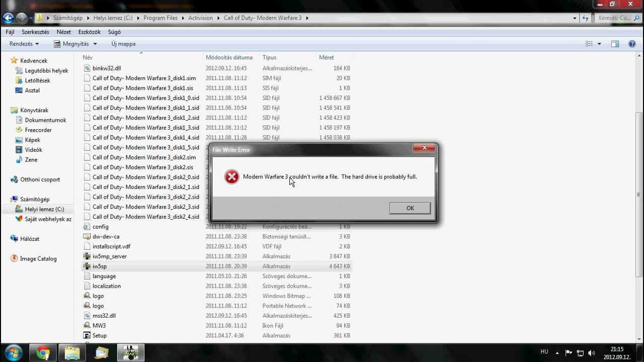Image resolution: width=644 pixels, height=362 pixels.
Task: Click the change view icon
Action: [589, 44]
